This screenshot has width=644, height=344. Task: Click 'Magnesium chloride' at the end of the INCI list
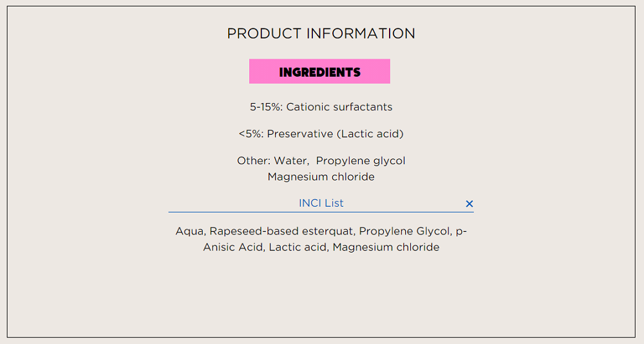[386, 247]
